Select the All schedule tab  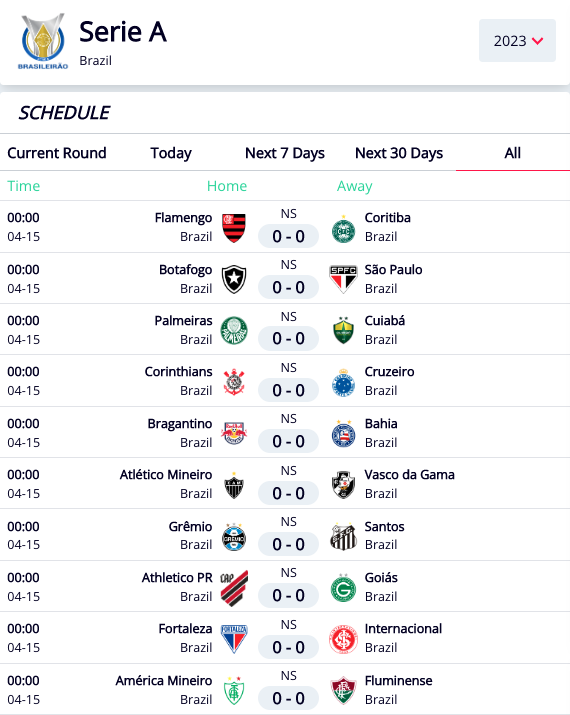click(513, 153)
